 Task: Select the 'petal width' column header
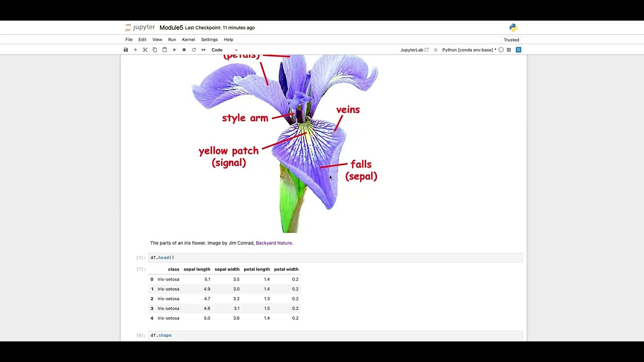tap(286, 269)
